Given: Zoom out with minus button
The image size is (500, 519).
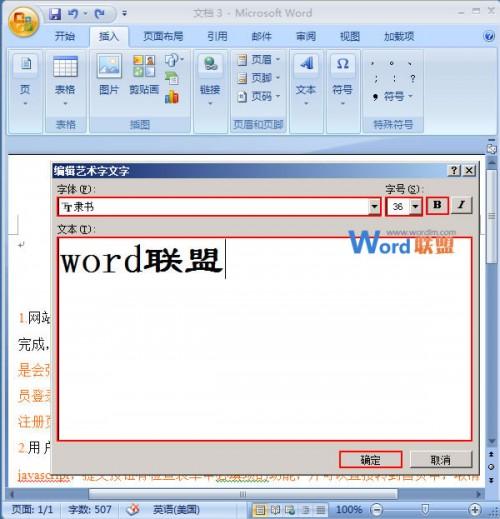Looking at the screenshot, I should (377, 510).
